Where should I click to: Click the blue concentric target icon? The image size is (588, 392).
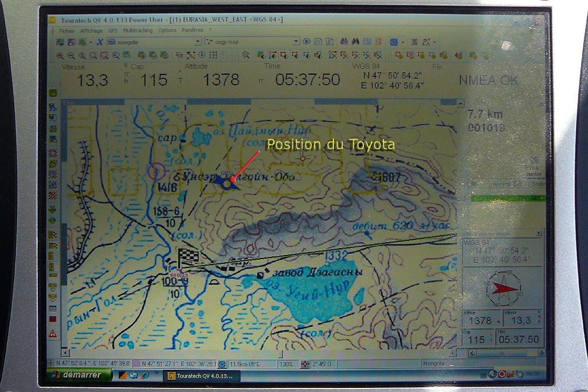click(x=394, y=42)
